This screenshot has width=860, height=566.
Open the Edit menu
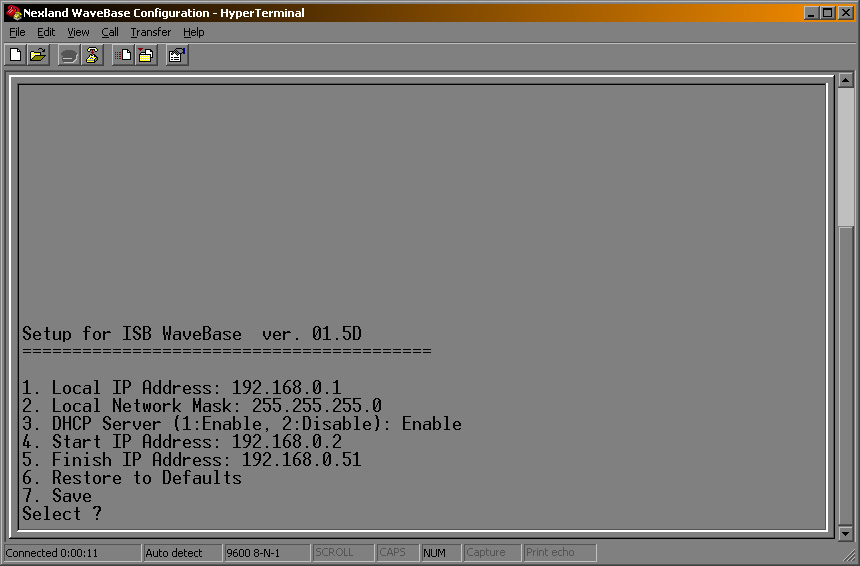pos(46,32)
